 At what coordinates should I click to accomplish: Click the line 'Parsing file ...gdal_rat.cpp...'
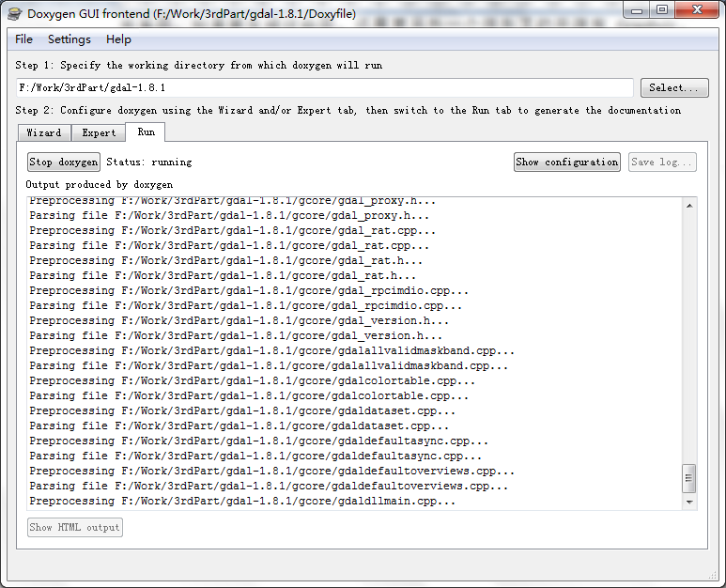pos(229,245)
